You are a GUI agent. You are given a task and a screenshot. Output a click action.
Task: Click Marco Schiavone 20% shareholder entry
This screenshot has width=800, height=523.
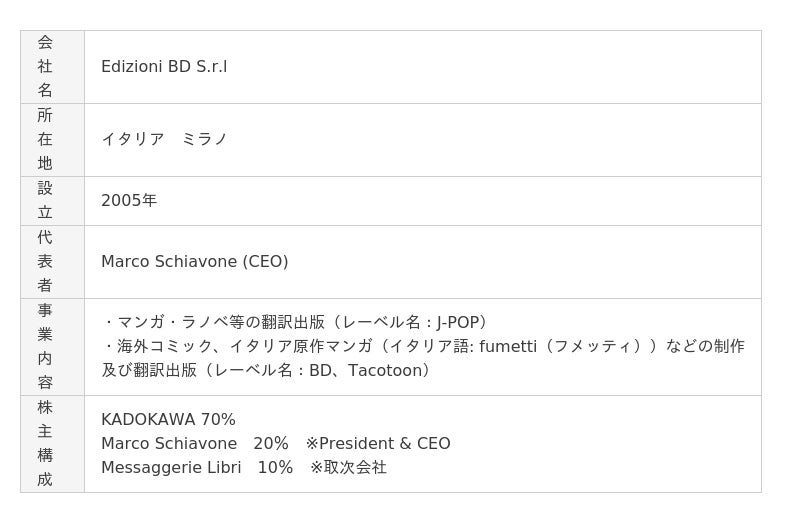pos(194,443)
